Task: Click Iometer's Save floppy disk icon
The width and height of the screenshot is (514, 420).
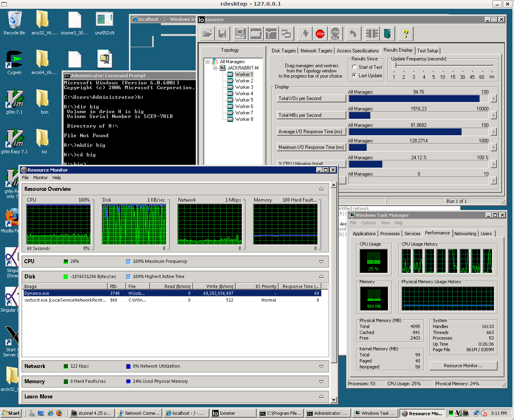Action: pos(223,34)
